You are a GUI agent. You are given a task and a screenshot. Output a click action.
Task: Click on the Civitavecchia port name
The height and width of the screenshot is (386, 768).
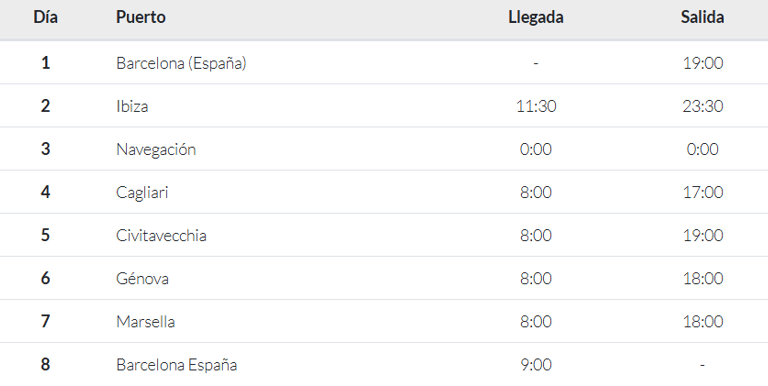[x=161, y=236]
